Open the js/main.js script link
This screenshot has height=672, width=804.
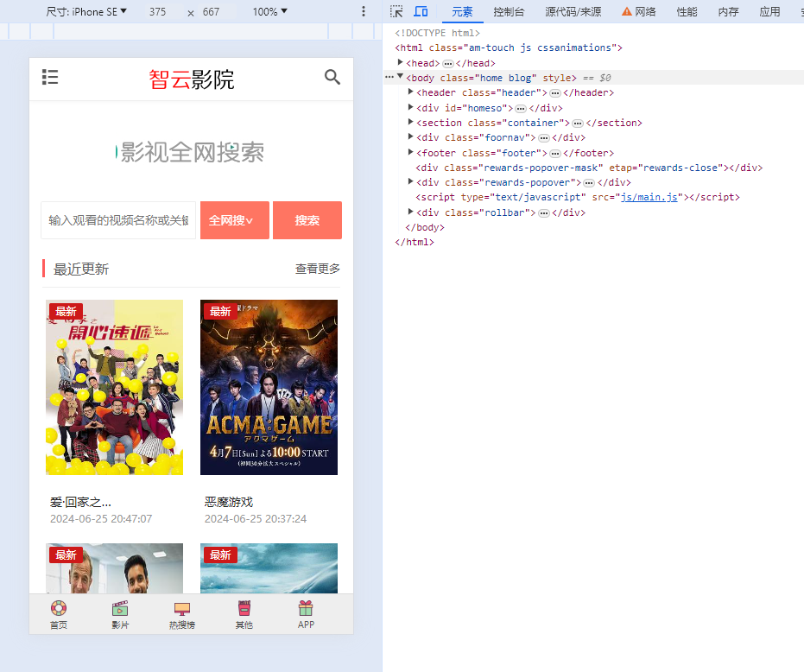coord(649,197)
